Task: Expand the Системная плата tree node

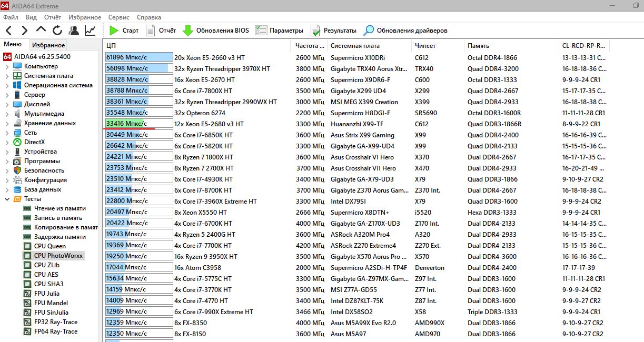Action: point(7,76)
